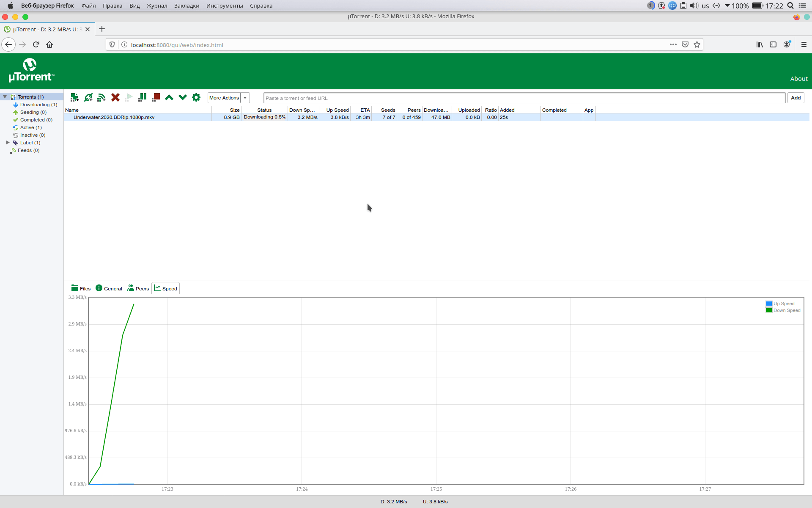Close the µTorrent browser tab

click(x=88, y=29)
